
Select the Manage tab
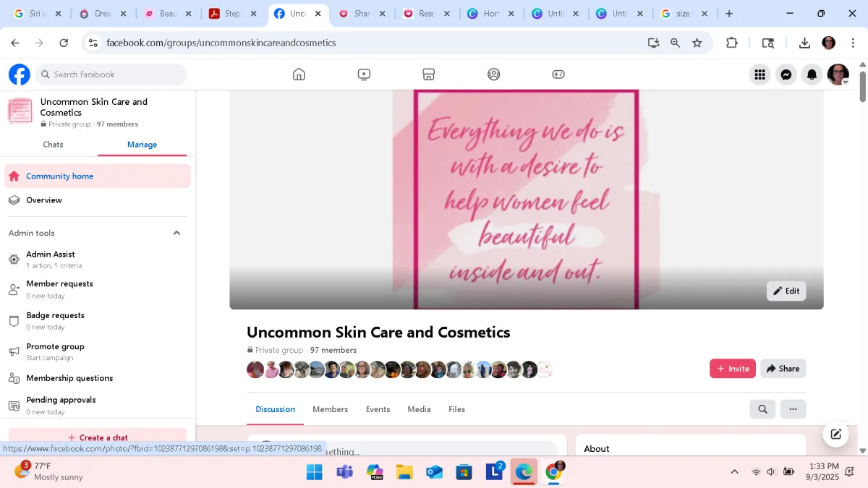(142, 145)
